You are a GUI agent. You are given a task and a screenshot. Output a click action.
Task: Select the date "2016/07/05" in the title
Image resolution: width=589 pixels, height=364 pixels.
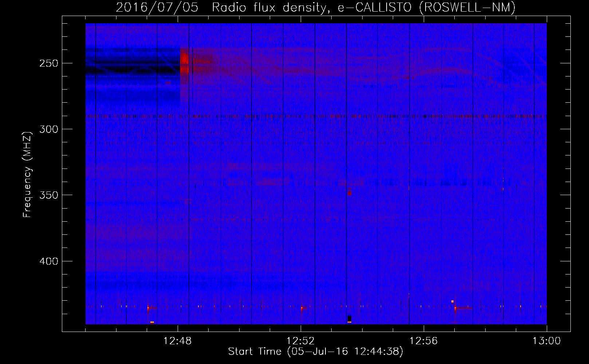click(157, 7)
